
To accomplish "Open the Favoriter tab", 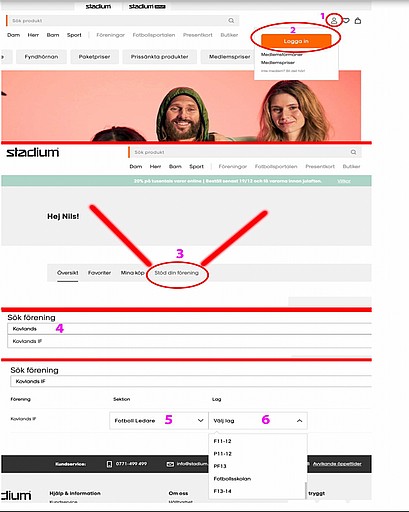I will pyautogui.click(x=99, y=273).
